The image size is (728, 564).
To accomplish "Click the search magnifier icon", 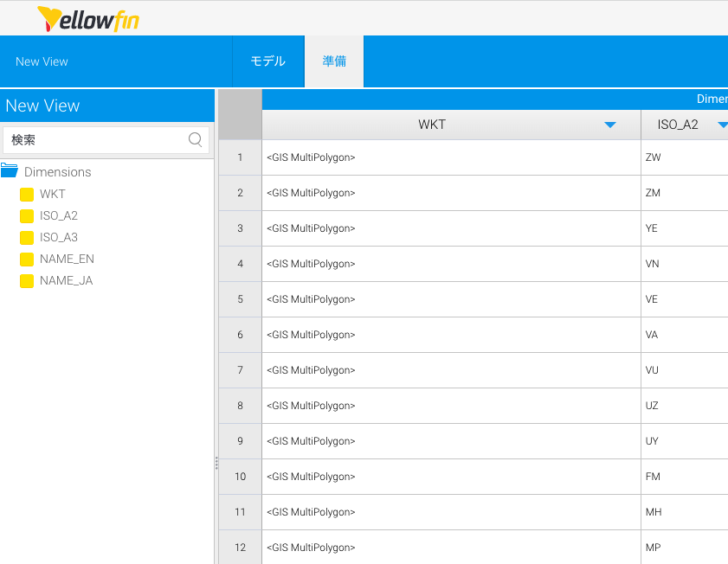I will 196,139.
